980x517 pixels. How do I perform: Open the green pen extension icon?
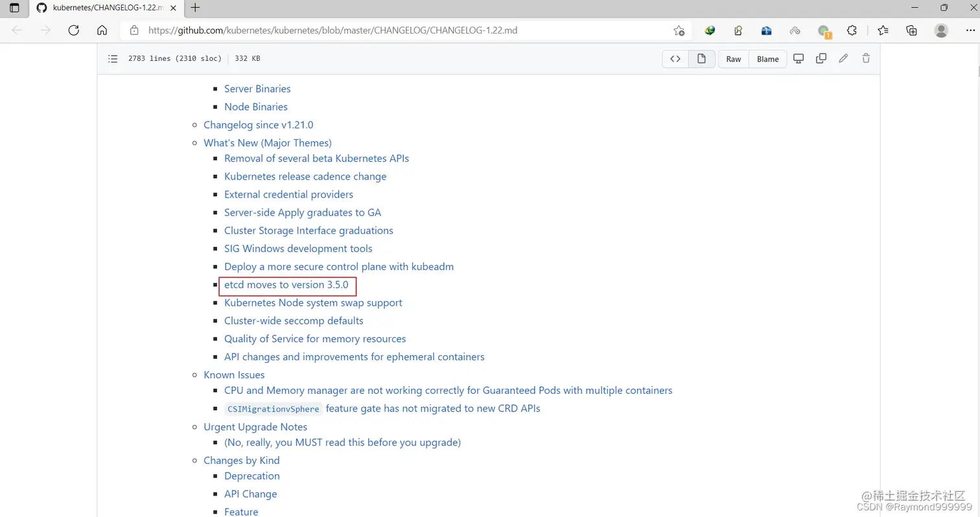[x=738, y=30]
